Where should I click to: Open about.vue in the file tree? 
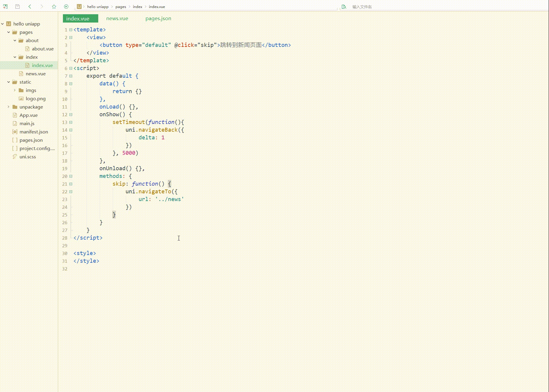tap(43, 49)
